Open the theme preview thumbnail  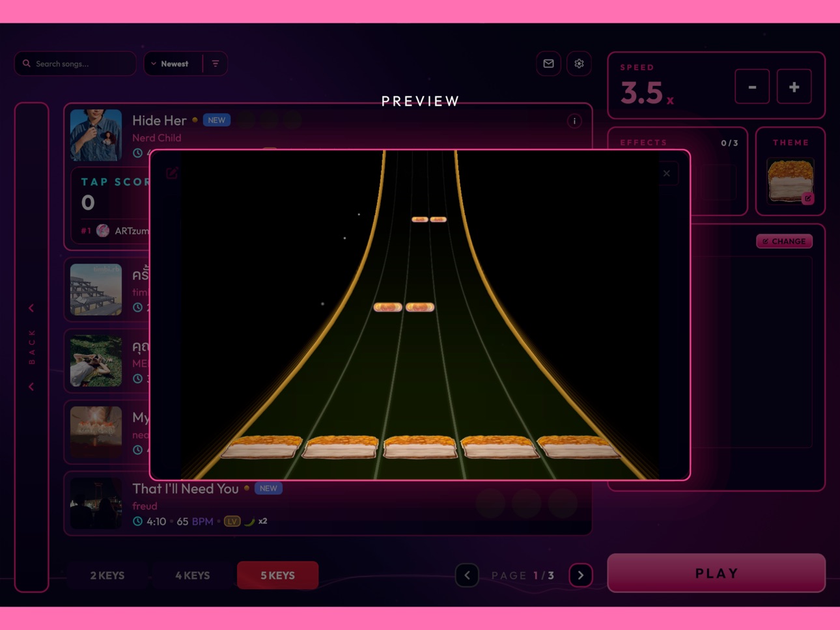pyautogui.click(x=790, y=180)
